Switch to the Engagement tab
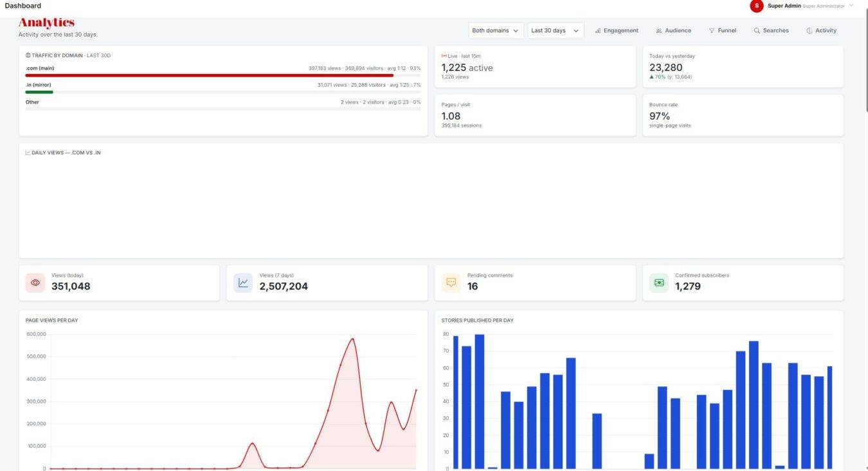This screenshot has height=471, width=868. 617,30
